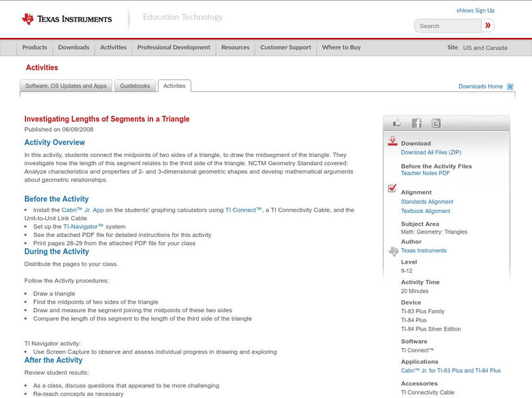532x398 pixels.
Task: Click the Texas Instruments author link
Action: pos(424,251)
